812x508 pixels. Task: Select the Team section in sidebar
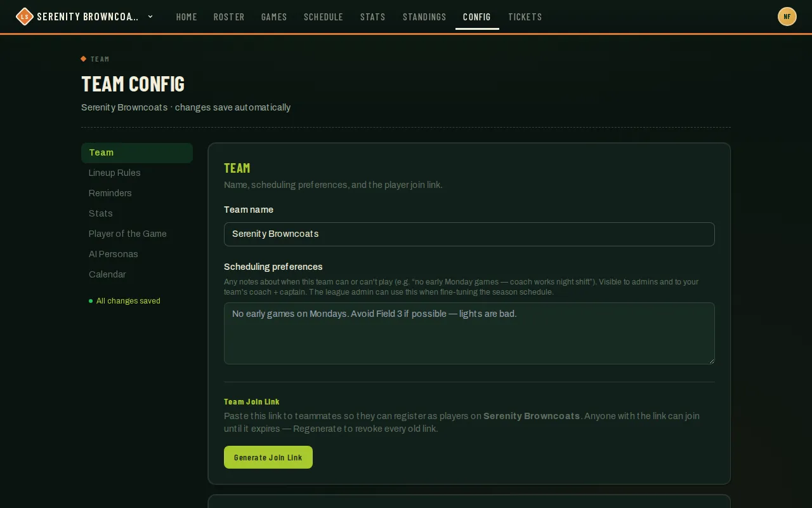pos(137,152)
